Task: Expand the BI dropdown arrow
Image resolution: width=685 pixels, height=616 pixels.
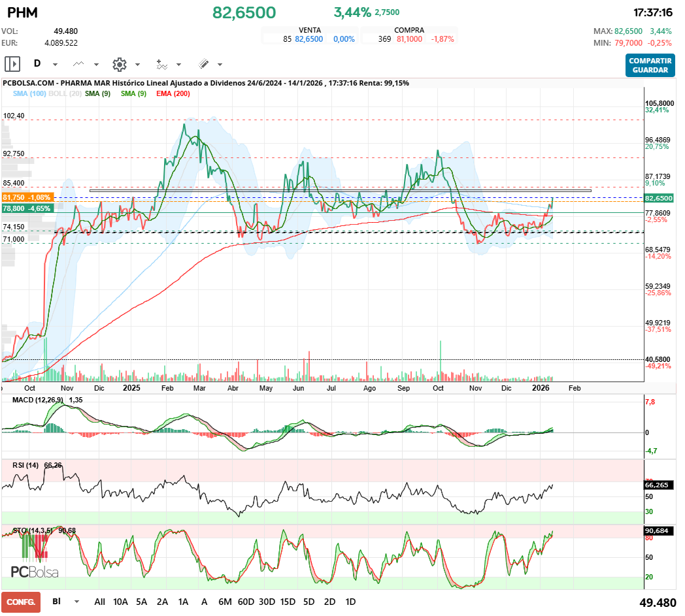Action: pyautogui.click(x=77, y=602)
